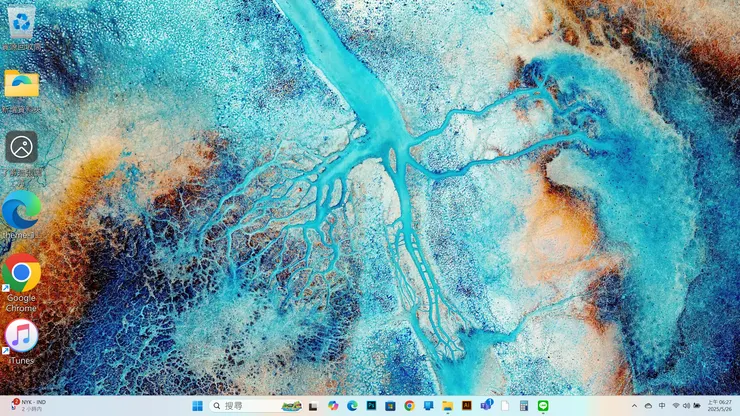Show hidden system tray icons
The height and width of the screenshot is (416, 740).
(x=634, y=406)
